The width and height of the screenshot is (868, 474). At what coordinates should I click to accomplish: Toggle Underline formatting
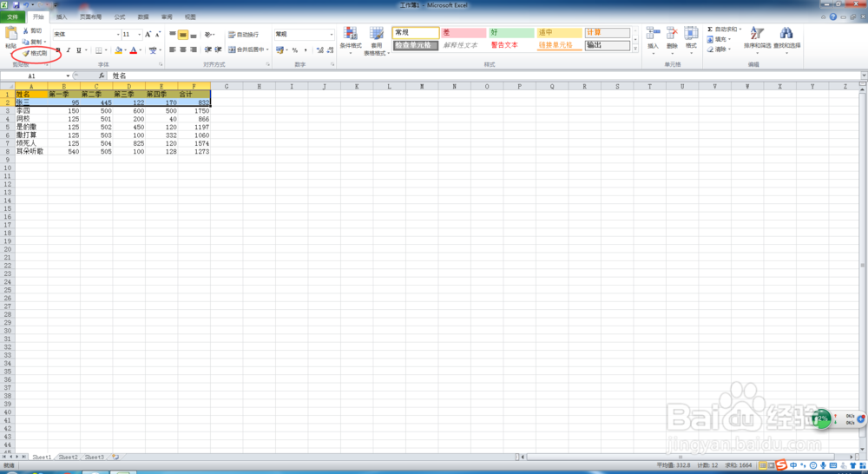[79, 50]
